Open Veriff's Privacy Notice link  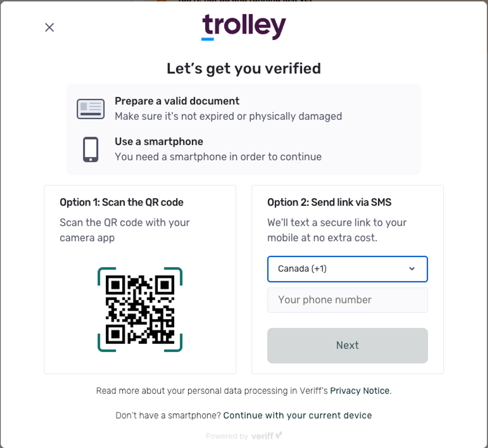click(359, 391)
